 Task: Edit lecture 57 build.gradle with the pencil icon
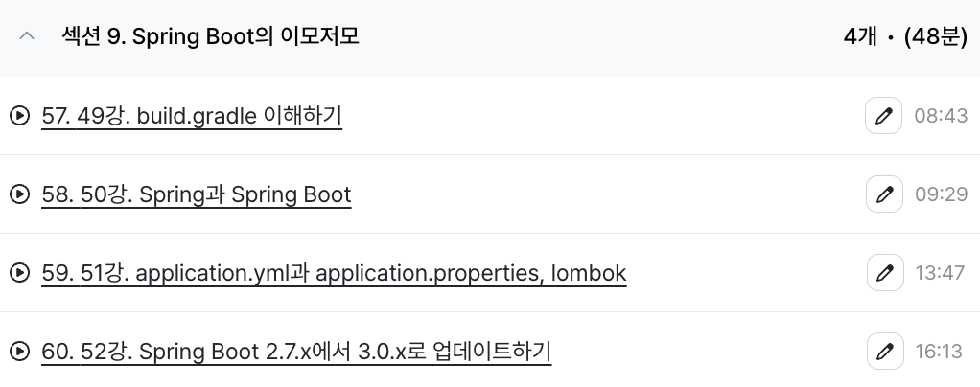pos(884,116)
